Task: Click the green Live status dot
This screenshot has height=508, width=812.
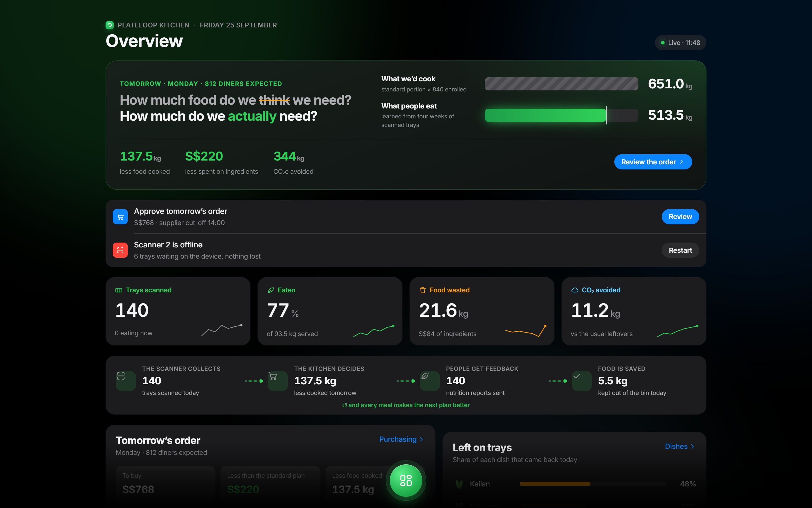Action: click(x=663, y=43)
